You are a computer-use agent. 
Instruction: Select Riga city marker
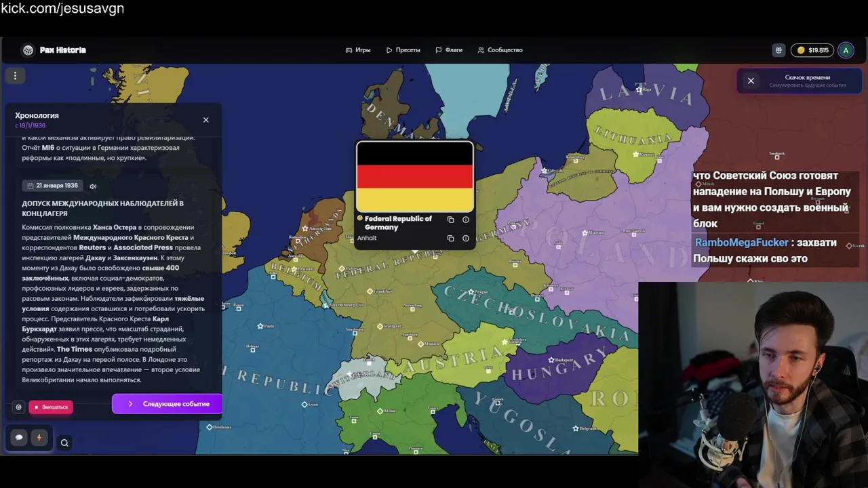point(639,88)
